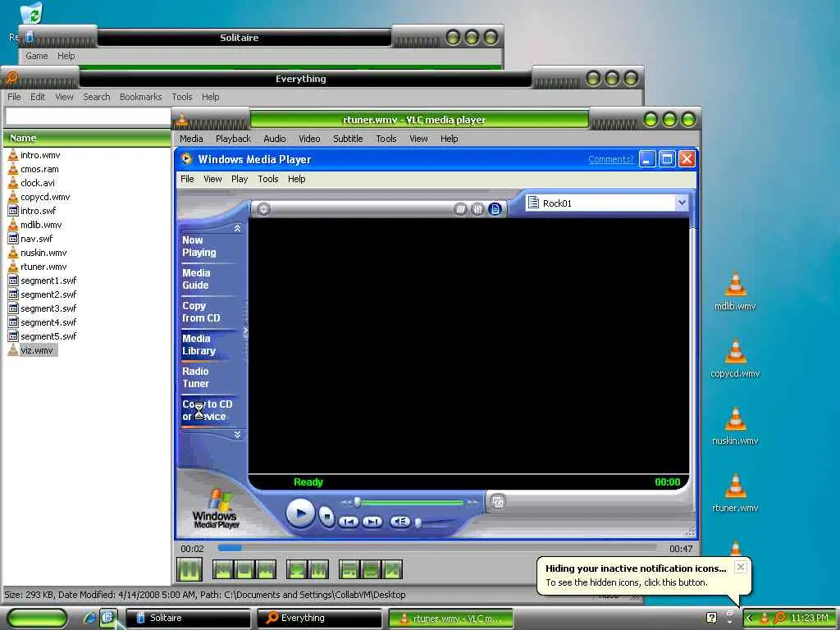This screenshot has width=840, height=630.
Task: Click the fast forward arrows right of WMP seek bar
Action: click(x=472, y=503)
